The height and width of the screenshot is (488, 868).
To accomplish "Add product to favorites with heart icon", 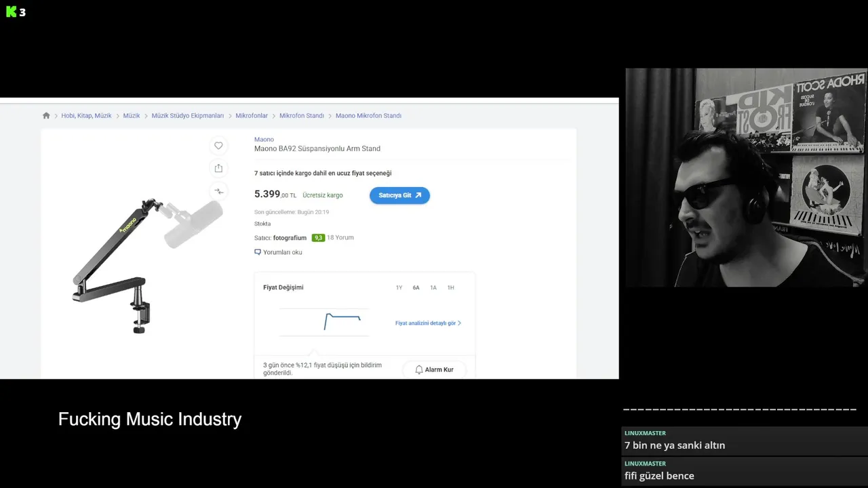I will pyautogui.click(x=218, y=146).
